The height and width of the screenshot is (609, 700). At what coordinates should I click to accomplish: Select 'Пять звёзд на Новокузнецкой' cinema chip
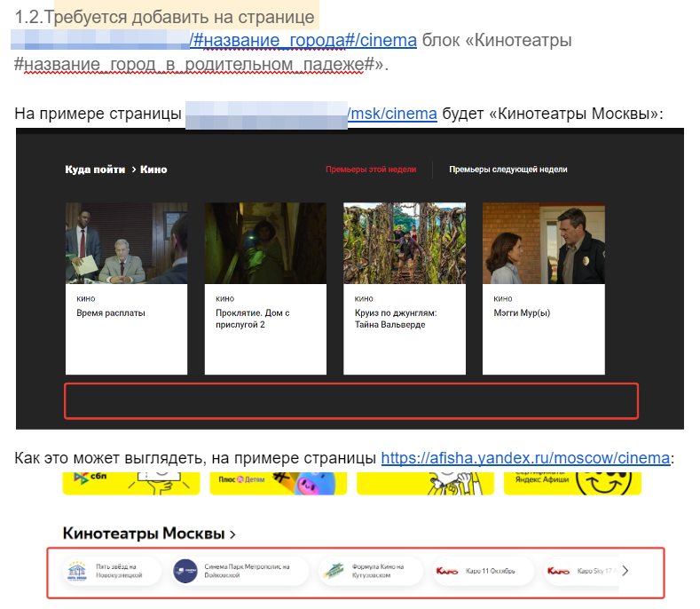click(112, 571)
